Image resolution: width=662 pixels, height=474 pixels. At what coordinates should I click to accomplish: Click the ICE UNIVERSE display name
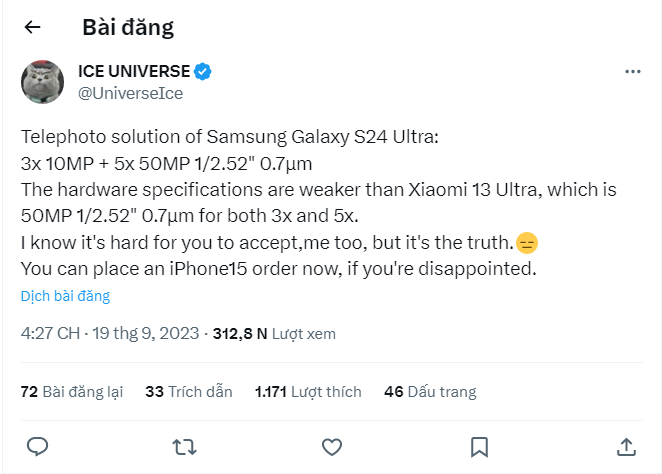[x=133, y=72]
